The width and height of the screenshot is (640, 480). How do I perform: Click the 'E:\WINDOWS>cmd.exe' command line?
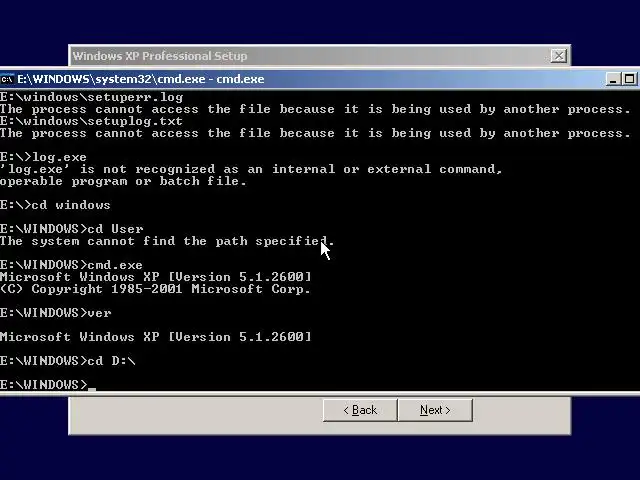[x=71, y=265]
